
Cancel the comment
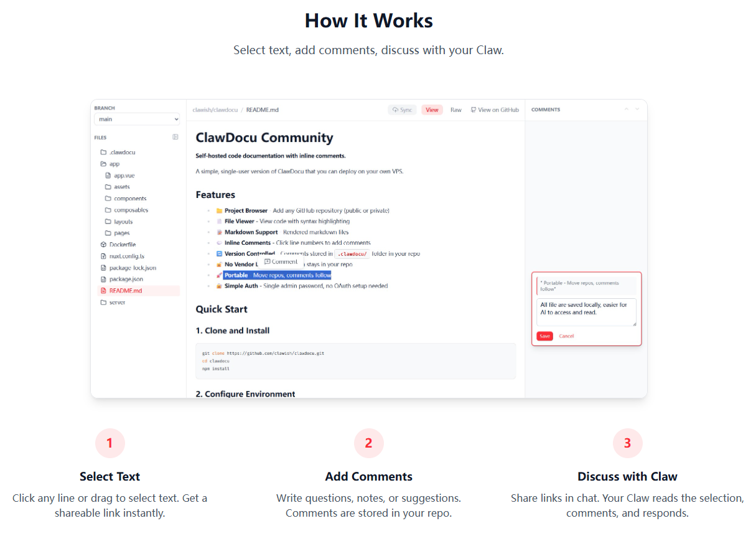pyautogui.click(x=566, y=336)
